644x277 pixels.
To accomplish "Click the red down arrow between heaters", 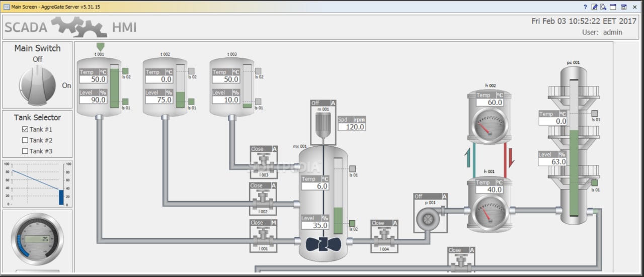I will pyautogui.click(x=511, y=158).
